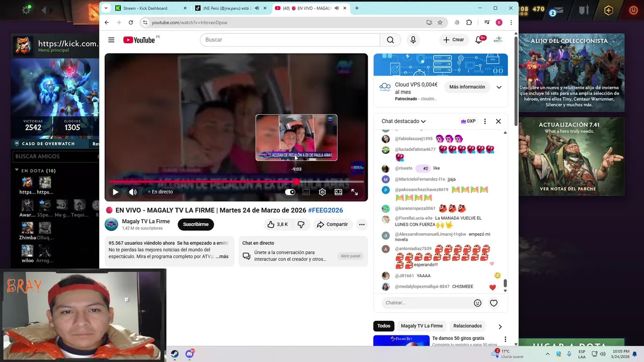Switch player to theater mode
The image size is (644, 362).
coord(338,192)
